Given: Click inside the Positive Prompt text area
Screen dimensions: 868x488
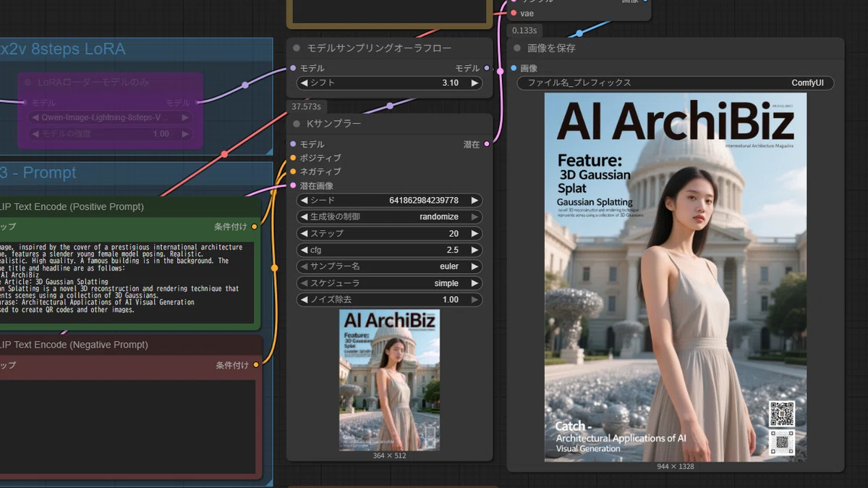Looking at the screenshot, I should click(x=127, y=282).
